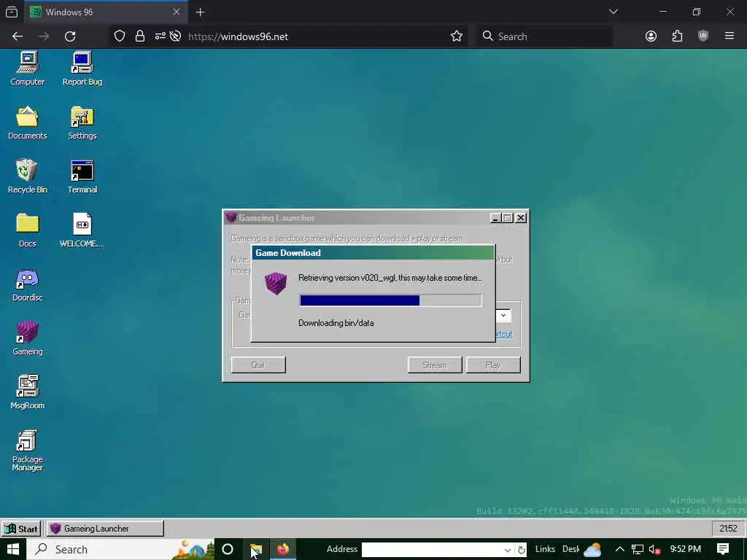Bookmark this page with star icon
Viewport: 747px width, 560px height.
pos(457,36)
